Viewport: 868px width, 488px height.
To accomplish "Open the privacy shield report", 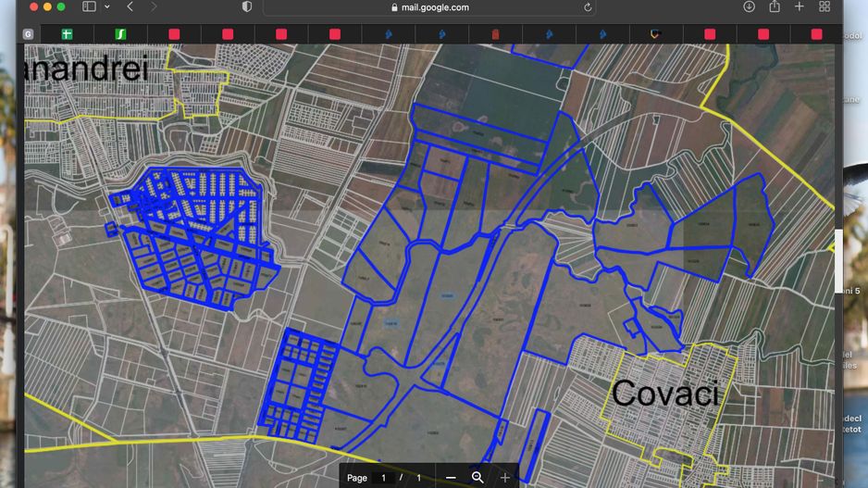I will click(246, 6).
